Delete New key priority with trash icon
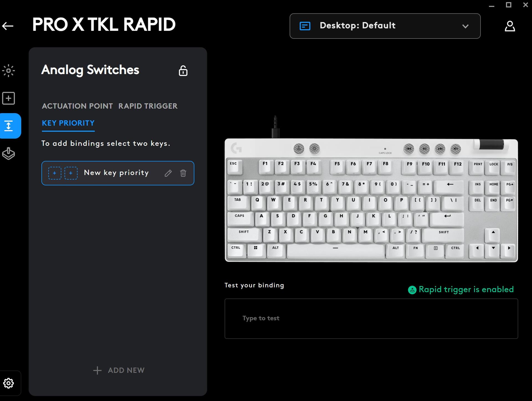Image resolution: width=532 pixels, height=401 pixels. [x=183, y=173]
